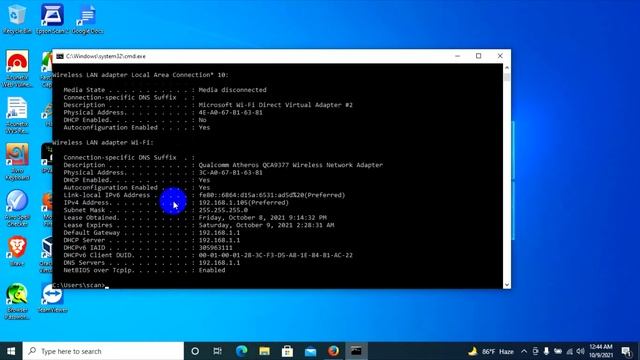This screenshot has width=640, height=360.
Task: Click the DNS Servers 192.168.1.1 row
Action: [152, 262]
